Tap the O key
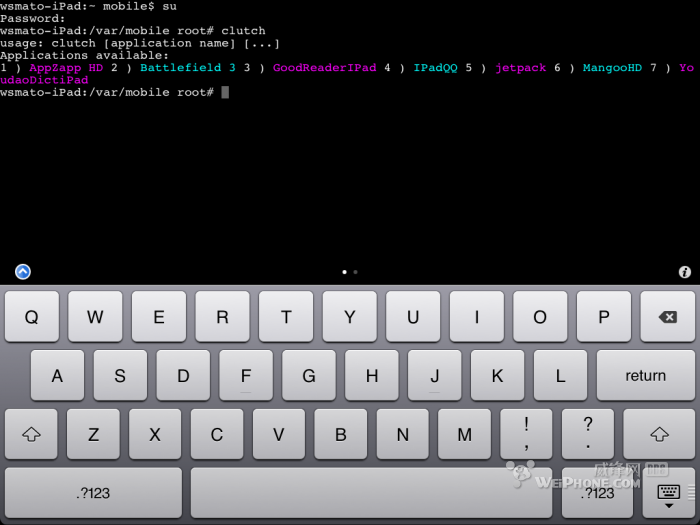The height and width of the screenshot is (525, 700). tap(540, 317)
